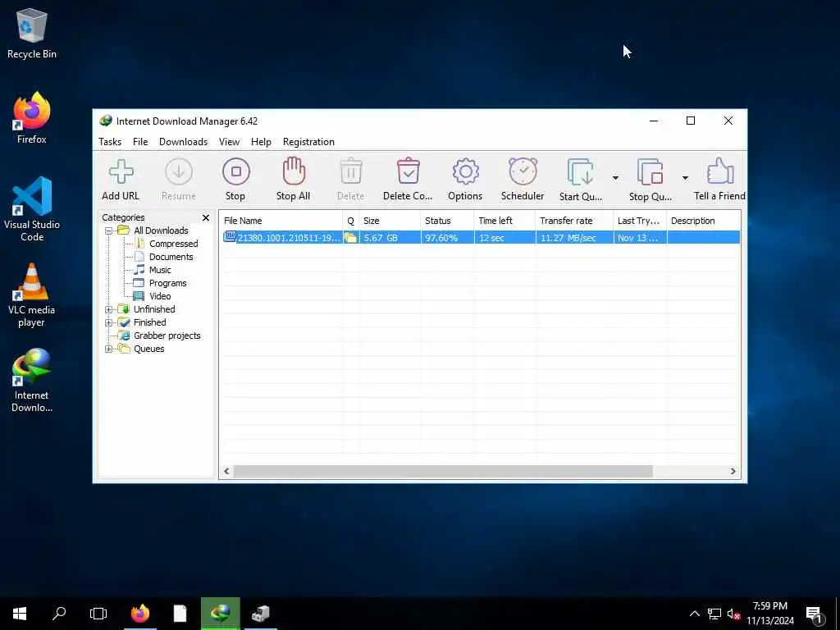The width and height of the screenshot is (840, 630).
Task: Click the Delete trash icon
Action: pyautogui.click(x=351, y=171)
